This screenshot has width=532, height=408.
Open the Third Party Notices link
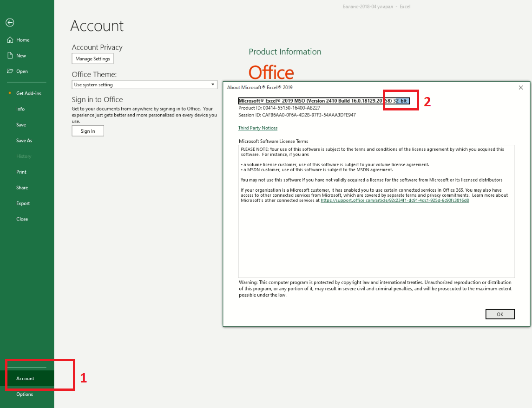point(258,128)
